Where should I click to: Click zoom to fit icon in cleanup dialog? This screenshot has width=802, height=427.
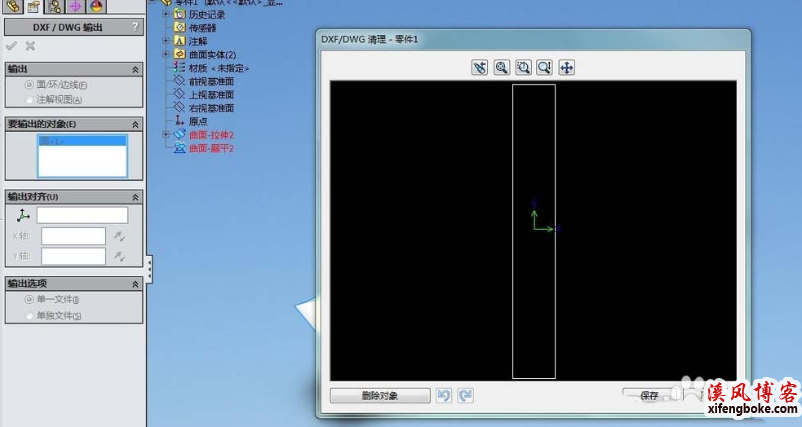point(502,68)
